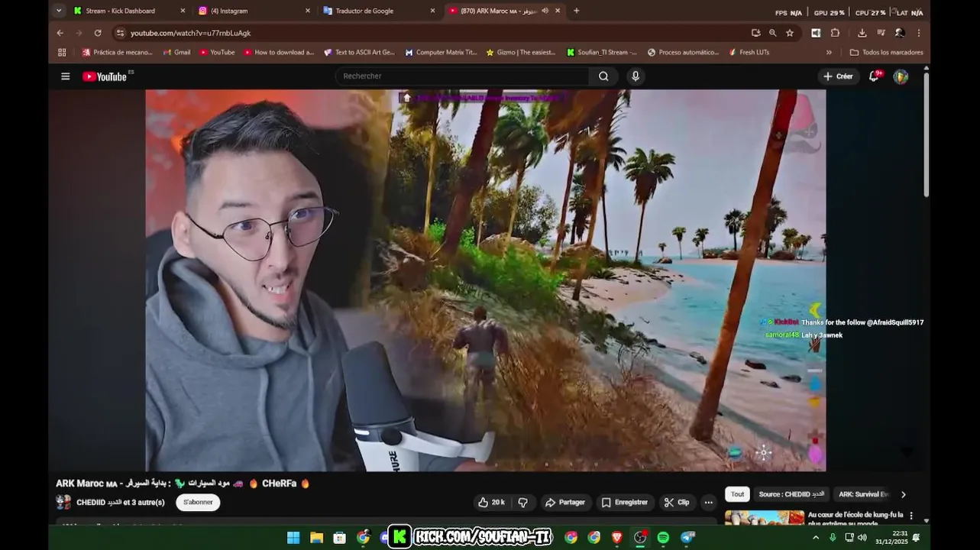
Task: Reload the page with the refresh icon
Action: [x=98, y=33]
